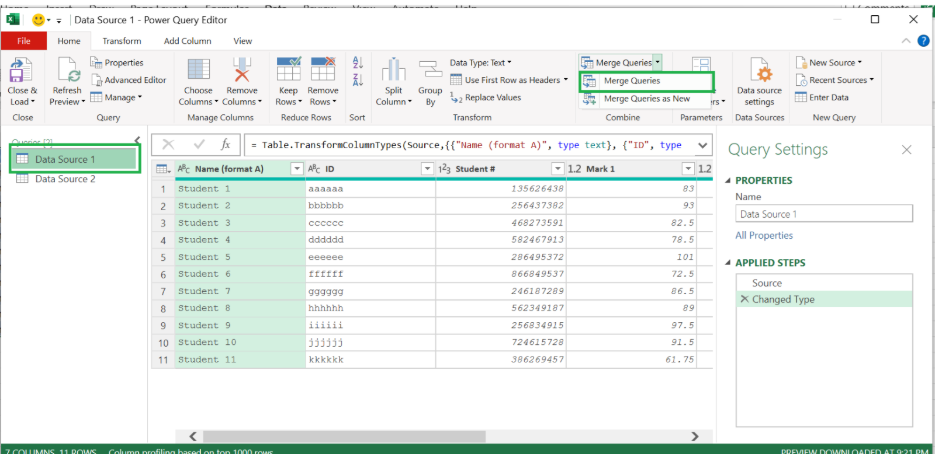Switch to the Add Column tab
The image size is (936, 454).
(x=187, y=41)
